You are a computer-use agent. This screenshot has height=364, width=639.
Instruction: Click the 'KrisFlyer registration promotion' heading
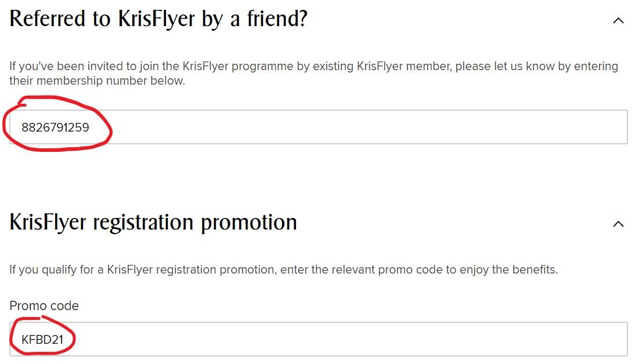click(x=153, y=223)
